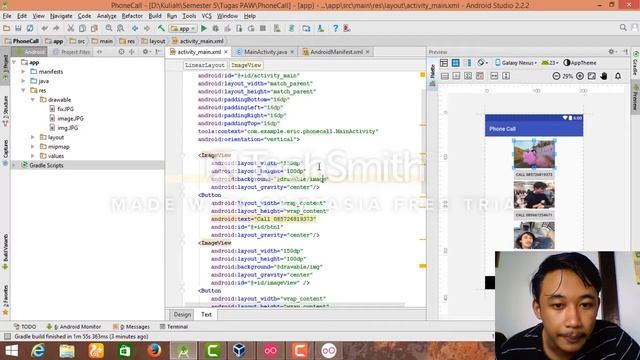Run the app with the green play icon

click(x=204, y=28)
